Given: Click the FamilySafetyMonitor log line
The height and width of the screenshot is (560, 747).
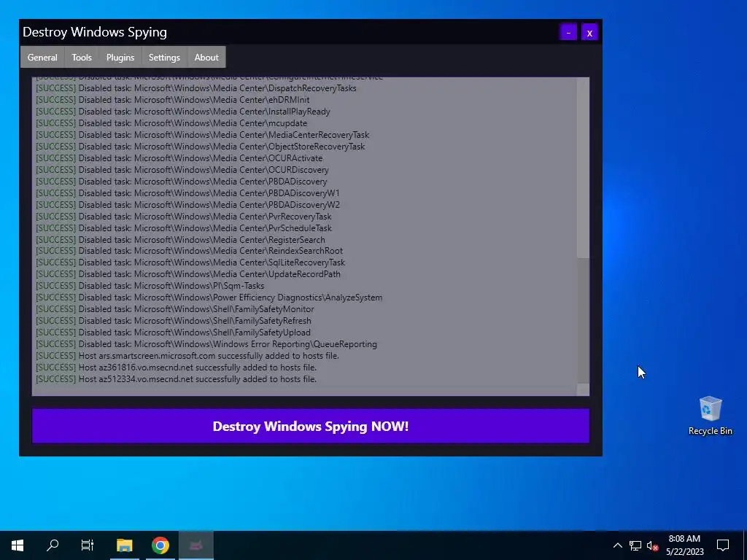Looking at the screenshot, I should (175, 309).
